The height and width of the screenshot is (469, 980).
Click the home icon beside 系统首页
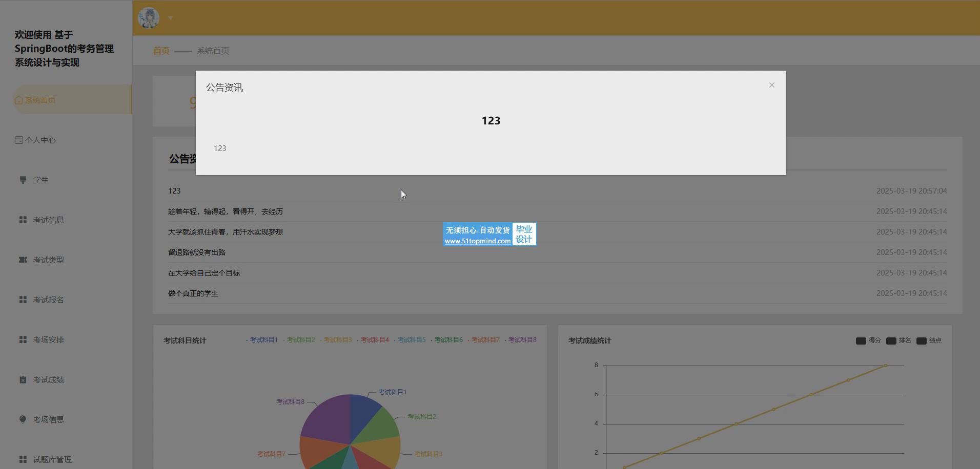(19, 100)
